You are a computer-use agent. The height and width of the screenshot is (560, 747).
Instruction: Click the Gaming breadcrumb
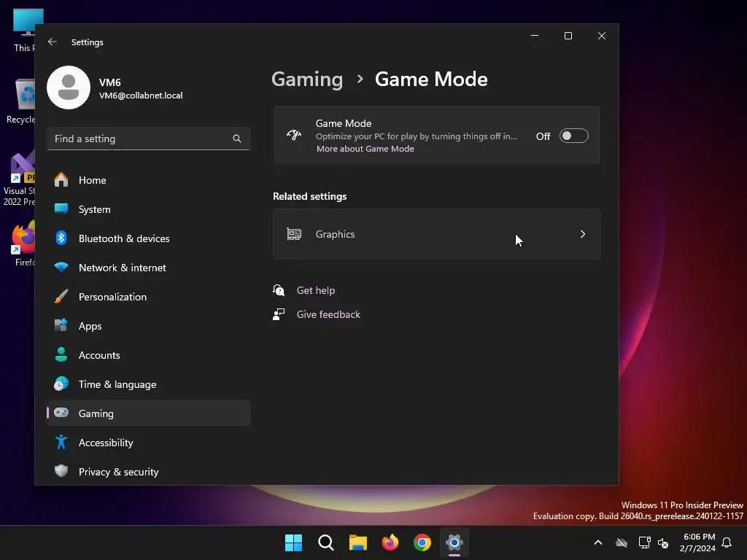pos(307,79)
